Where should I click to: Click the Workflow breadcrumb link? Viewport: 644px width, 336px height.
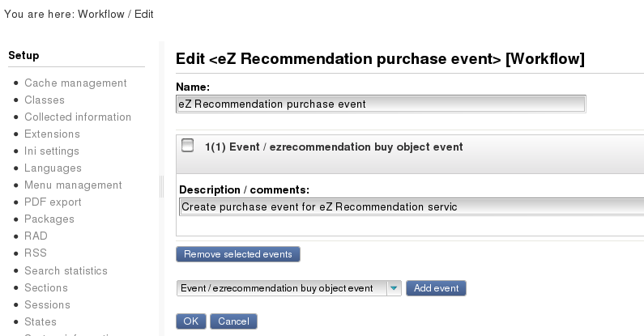click(101, 14)
